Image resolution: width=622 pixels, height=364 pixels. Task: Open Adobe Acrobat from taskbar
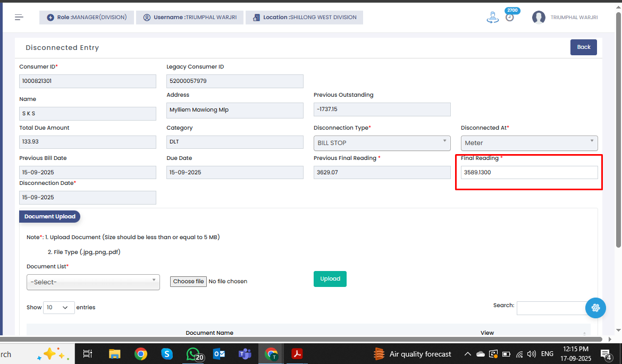tap(297, 354)
